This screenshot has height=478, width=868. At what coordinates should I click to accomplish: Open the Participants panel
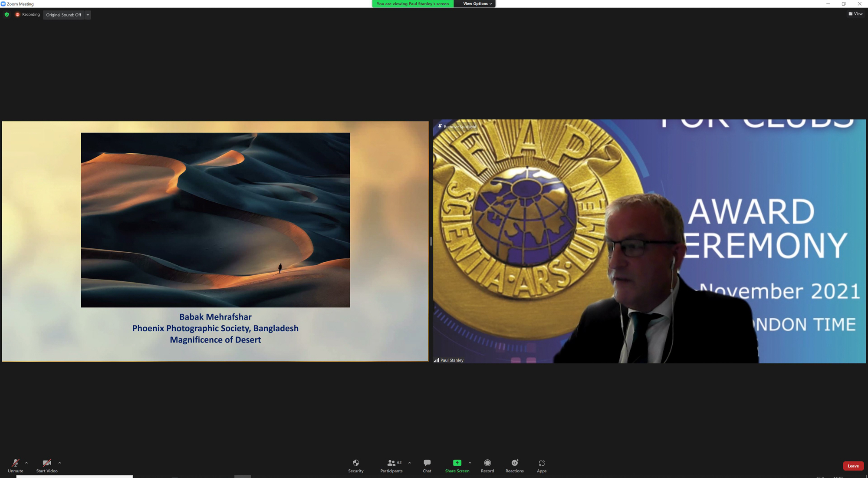tap(391, 466)
